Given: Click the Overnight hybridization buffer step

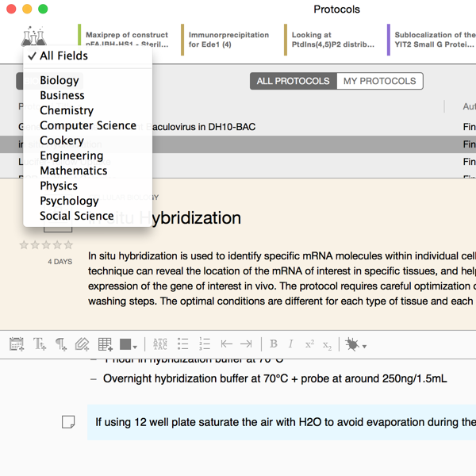Looking at the screenshot, I should click(x=274, y=378).
